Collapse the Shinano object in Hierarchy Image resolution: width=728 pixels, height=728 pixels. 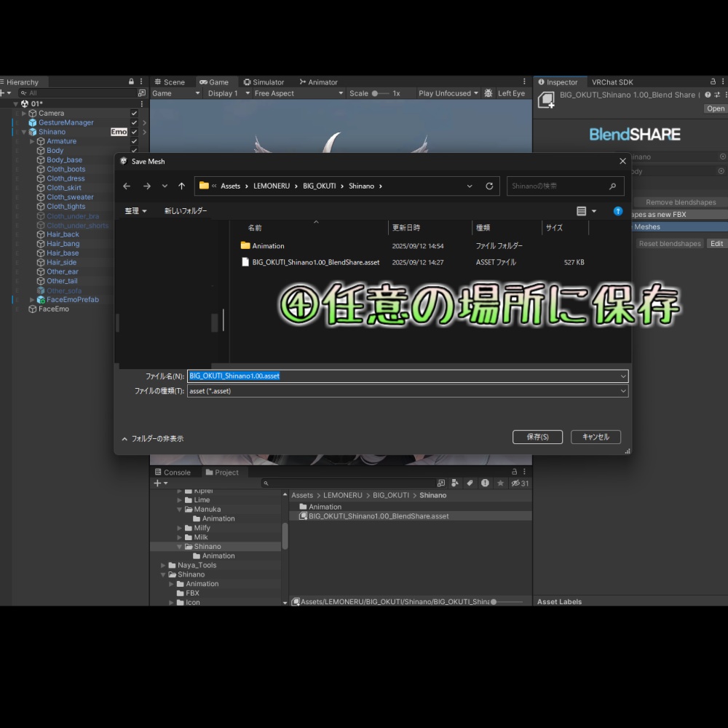pyautogui.click(x=24, y=132)
